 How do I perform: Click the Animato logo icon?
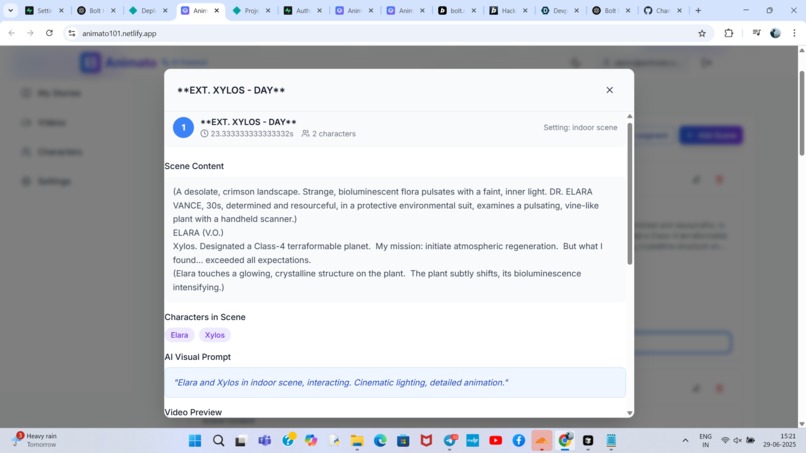point(90,63)
